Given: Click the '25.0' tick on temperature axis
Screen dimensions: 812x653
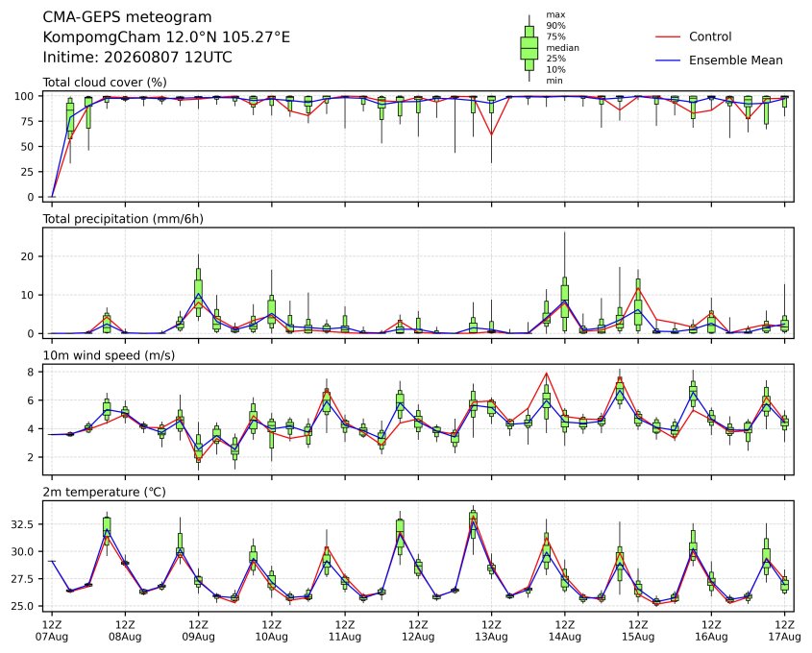Looking at the screenshot, I should [22, 606].
